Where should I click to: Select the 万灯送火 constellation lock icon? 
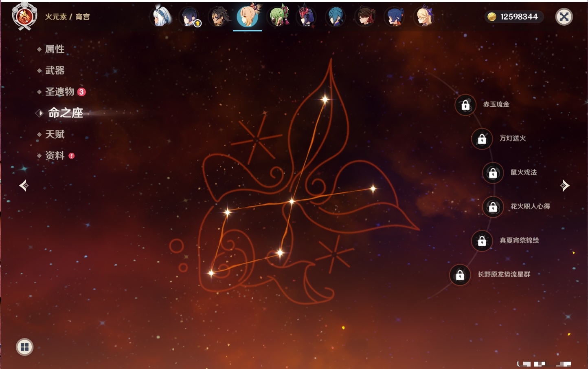[482, 139]
